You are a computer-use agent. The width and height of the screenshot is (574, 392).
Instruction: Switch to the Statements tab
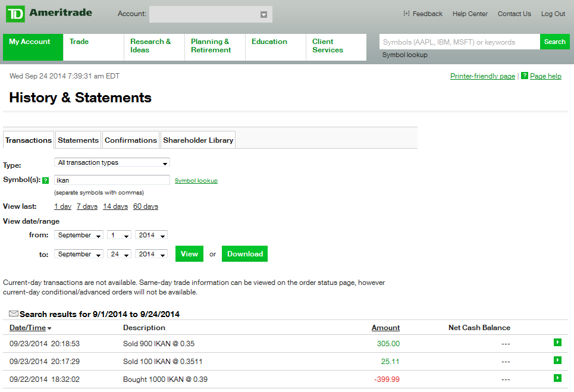coord(78,140)
